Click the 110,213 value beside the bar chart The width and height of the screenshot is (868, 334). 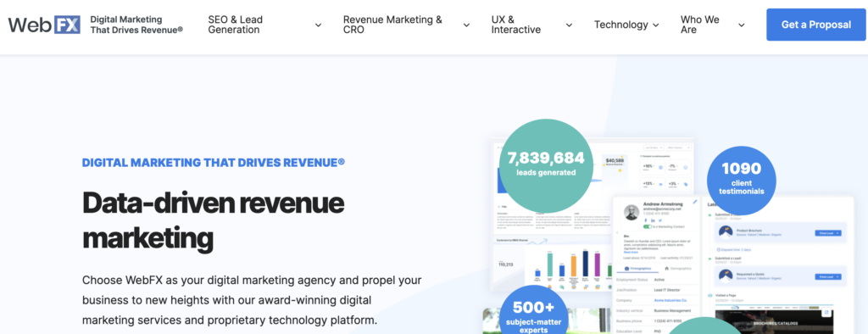tap(505, 264)
